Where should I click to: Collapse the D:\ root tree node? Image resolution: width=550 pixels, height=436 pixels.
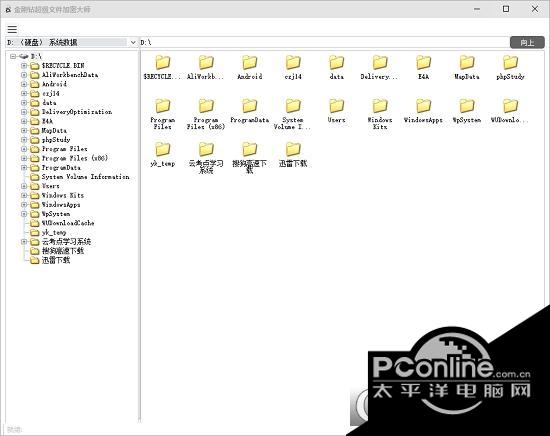pos(13,56)
